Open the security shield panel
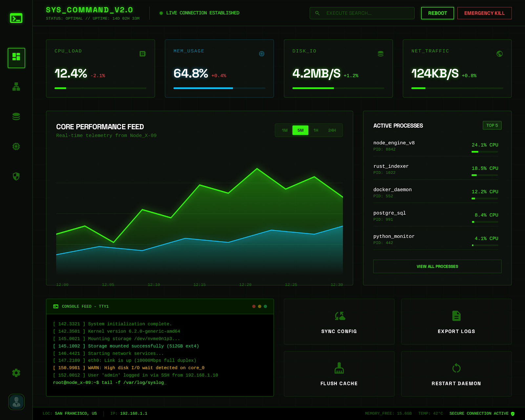 click(16, 176)
